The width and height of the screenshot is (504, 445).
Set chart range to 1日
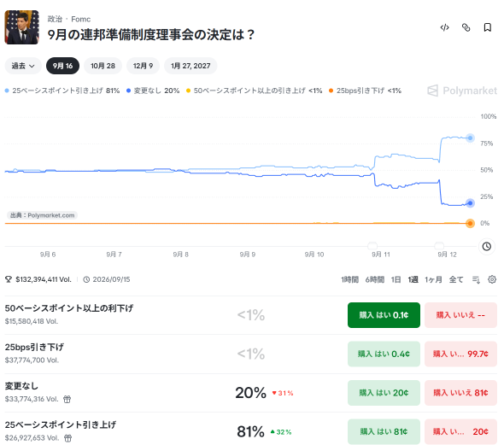click(x=396, y=279)
